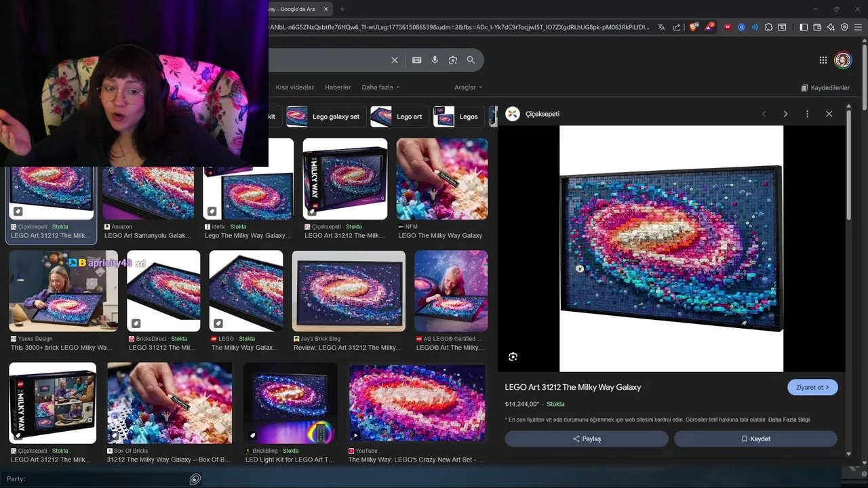
Task: Open Google Lens image search in search bar
Action: (453, 60)
